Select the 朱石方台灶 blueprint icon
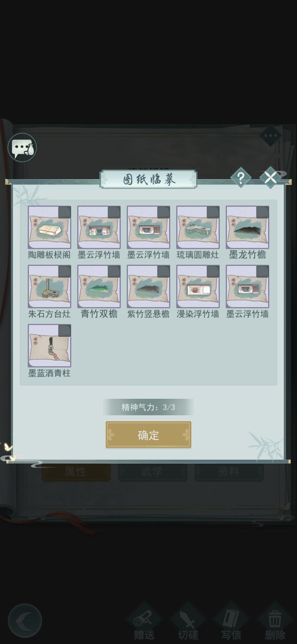This screenshot has width=297, height=644. click(x=49, y=286)
